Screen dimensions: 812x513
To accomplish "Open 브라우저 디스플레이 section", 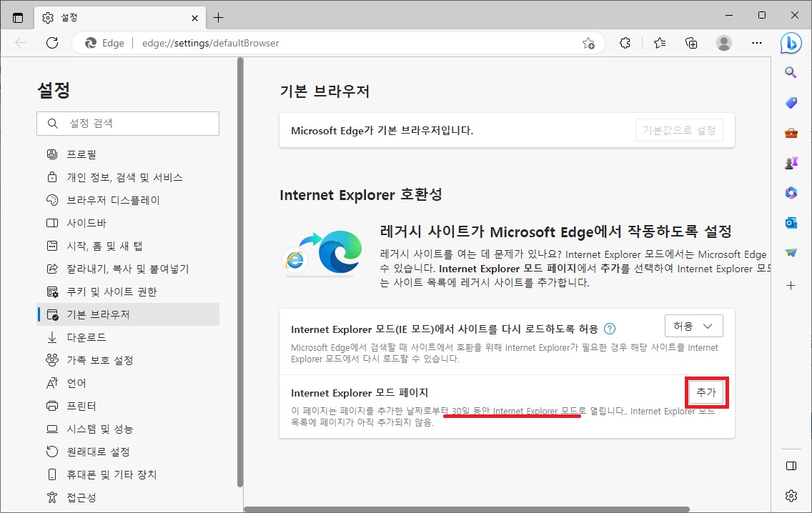I will pos(128,200).
